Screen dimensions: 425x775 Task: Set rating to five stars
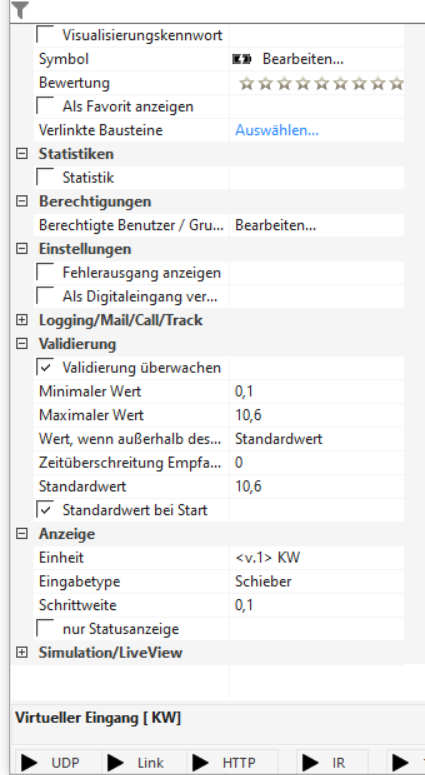(x=321, y=84)
